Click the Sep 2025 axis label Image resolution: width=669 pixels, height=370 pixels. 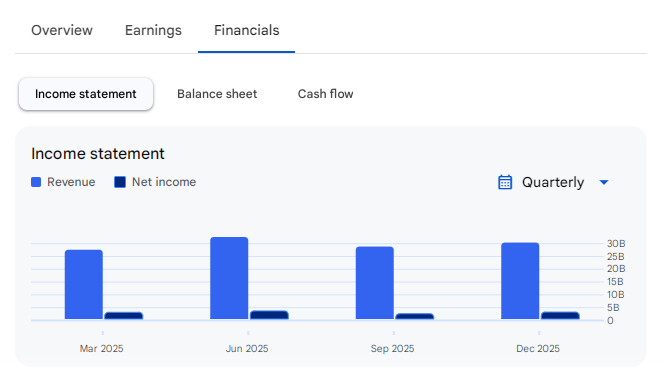[393, 349]
